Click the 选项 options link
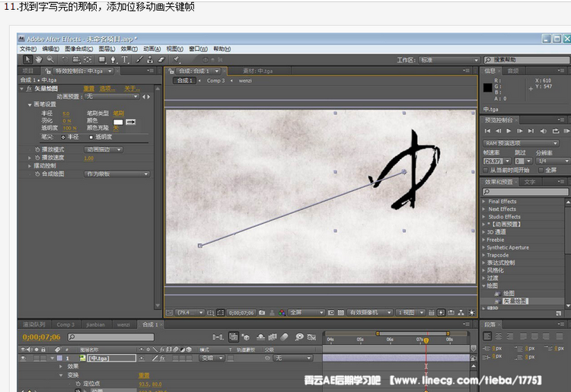 tap(107, 88)
